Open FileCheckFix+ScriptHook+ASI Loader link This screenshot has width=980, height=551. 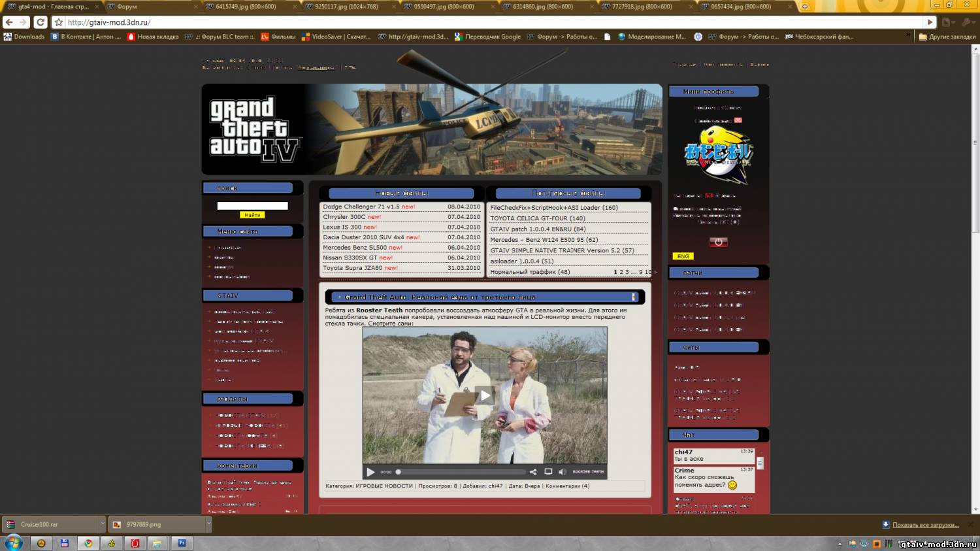point(545,208)
